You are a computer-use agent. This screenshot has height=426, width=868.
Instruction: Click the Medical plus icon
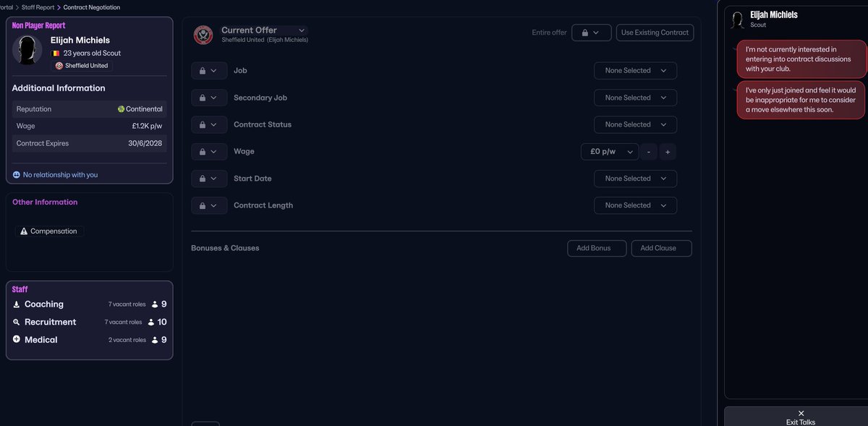click(x=17, y=340)
